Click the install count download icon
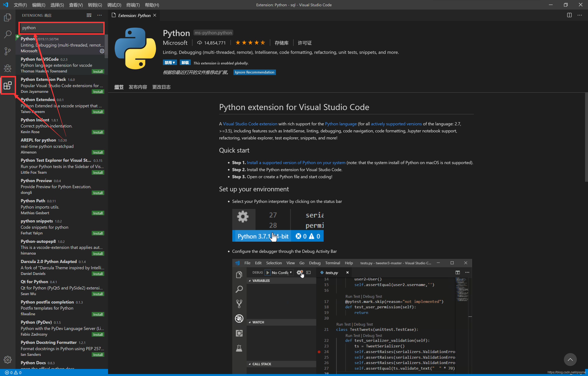588x376 pixels. coord(200,43)
